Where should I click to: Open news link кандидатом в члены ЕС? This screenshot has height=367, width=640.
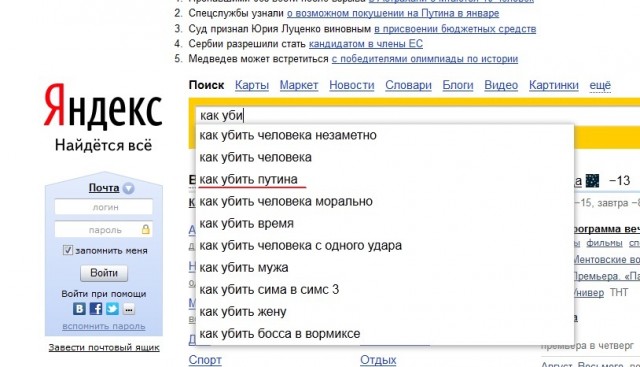tap(366, 44)
